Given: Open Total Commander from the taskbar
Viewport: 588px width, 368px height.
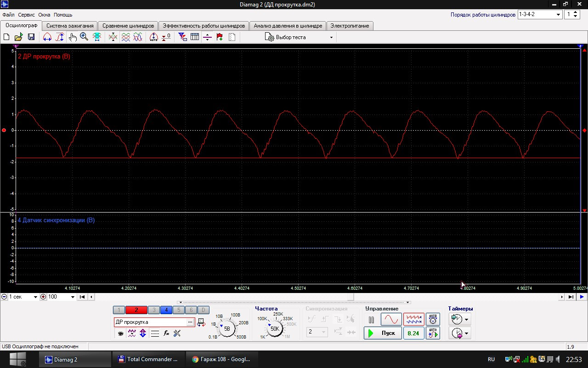Looking at the screenshot, I should point(148,359).
